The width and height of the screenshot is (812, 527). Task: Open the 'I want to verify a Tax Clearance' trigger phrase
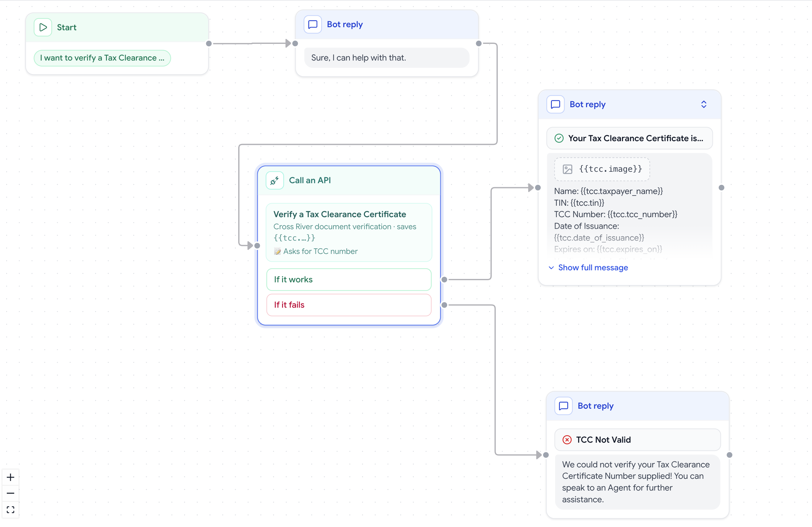[102, 58]
